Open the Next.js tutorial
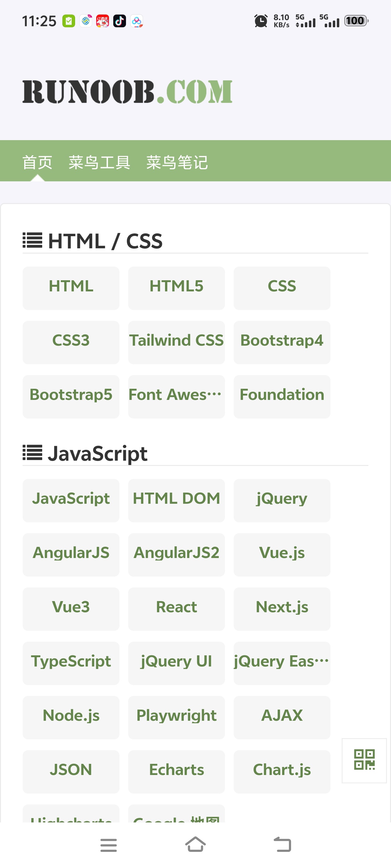 (x=282, y=609)
